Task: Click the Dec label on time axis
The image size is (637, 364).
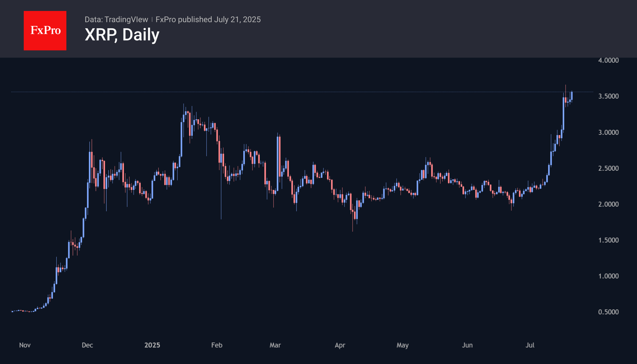Action: [87, 345]
